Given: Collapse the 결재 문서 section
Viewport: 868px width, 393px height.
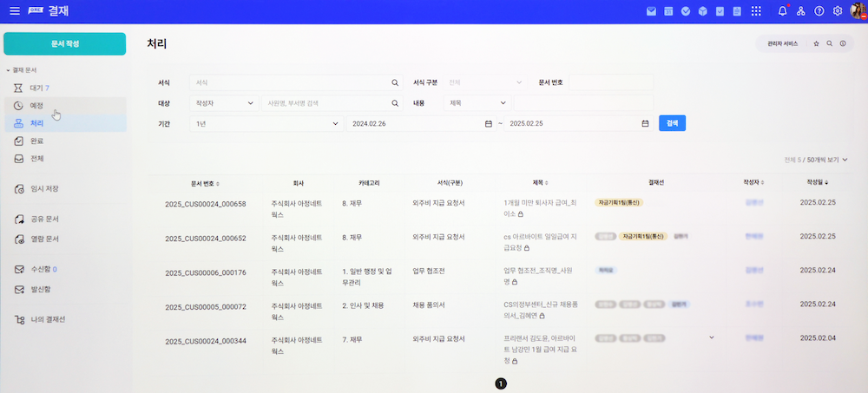Looking at the screenshot, I should click(x=22, y=70).
